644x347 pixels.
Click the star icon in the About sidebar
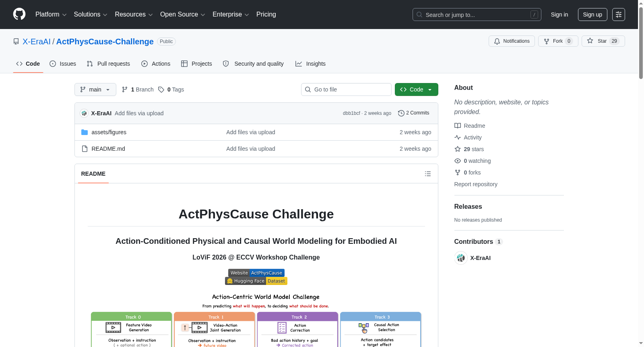[x=458, y=149]
